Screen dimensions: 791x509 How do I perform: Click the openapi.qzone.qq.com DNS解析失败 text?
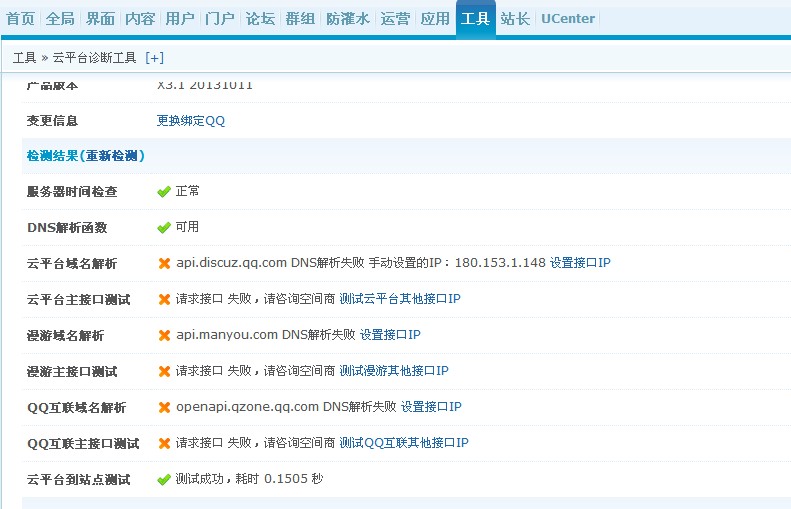point(286,407)
